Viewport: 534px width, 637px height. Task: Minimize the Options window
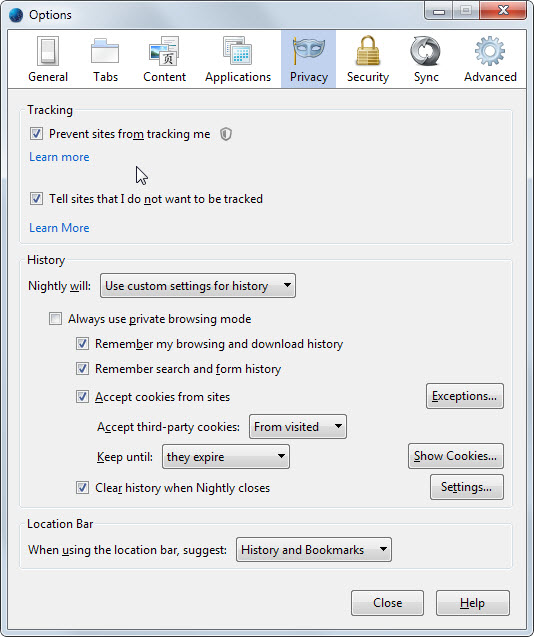(x=439, y=10)
